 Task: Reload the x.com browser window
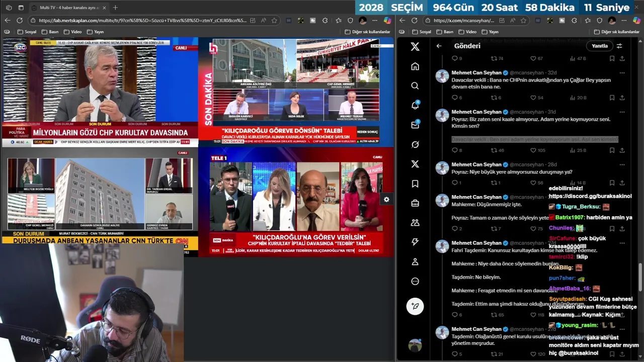414,21
